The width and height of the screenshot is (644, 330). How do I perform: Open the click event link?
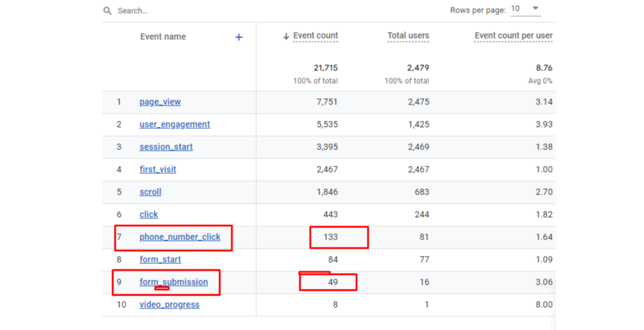[x=148, y=214]
